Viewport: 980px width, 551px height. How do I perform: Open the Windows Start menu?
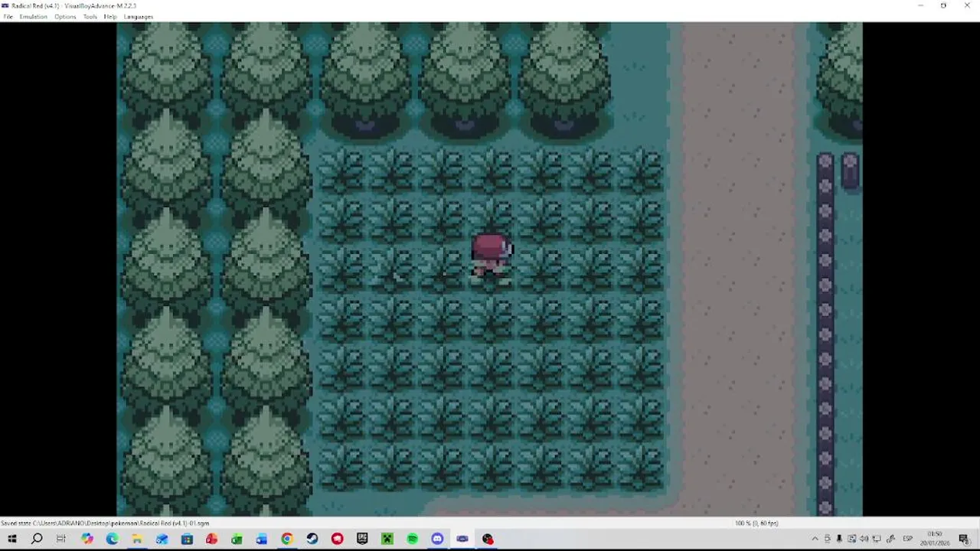[11, 540]
